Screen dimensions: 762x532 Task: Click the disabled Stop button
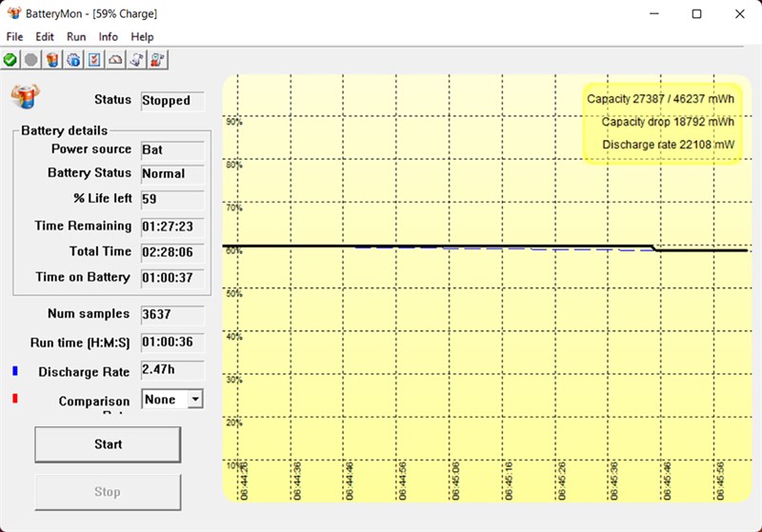point(108,492)
